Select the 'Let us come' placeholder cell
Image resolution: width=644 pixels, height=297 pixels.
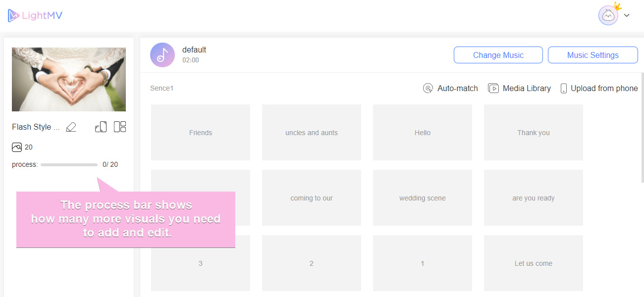click(x=533, y=263)
